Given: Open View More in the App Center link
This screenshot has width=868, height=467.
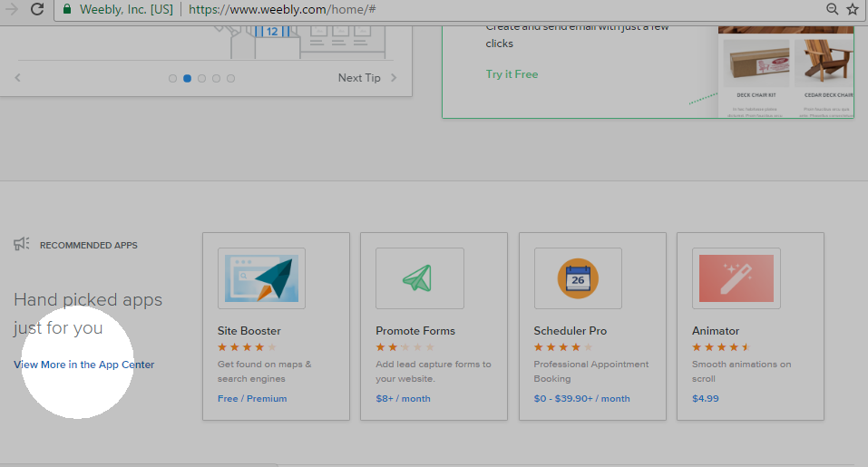Looking at the screenshot, I should [84, 365].
